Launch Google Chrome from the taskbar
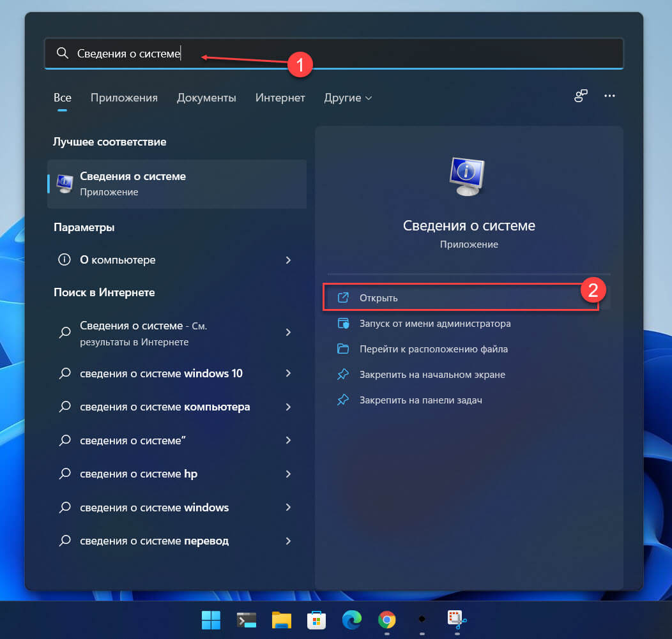This screenshot has height=639, width=672. tap(387, 620)
